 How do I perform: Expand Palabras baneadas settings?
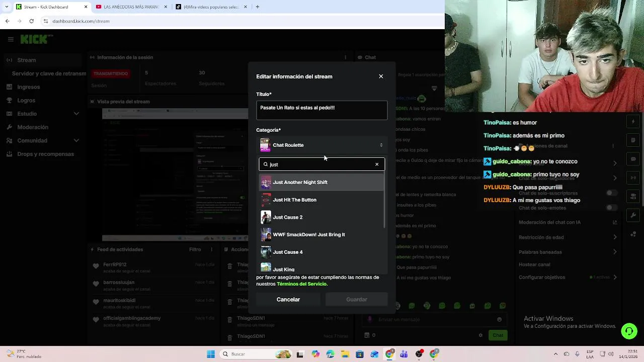[615, 252]
